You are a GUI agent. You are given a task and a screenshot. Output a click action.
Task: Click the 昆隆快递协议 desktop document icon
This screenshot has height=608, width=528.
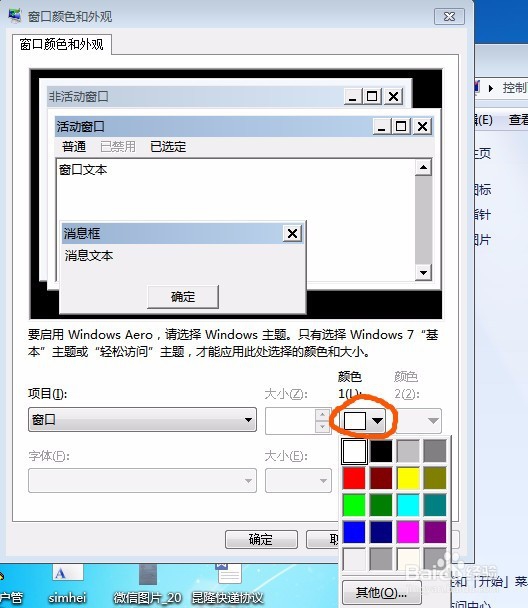coord(228,584)
